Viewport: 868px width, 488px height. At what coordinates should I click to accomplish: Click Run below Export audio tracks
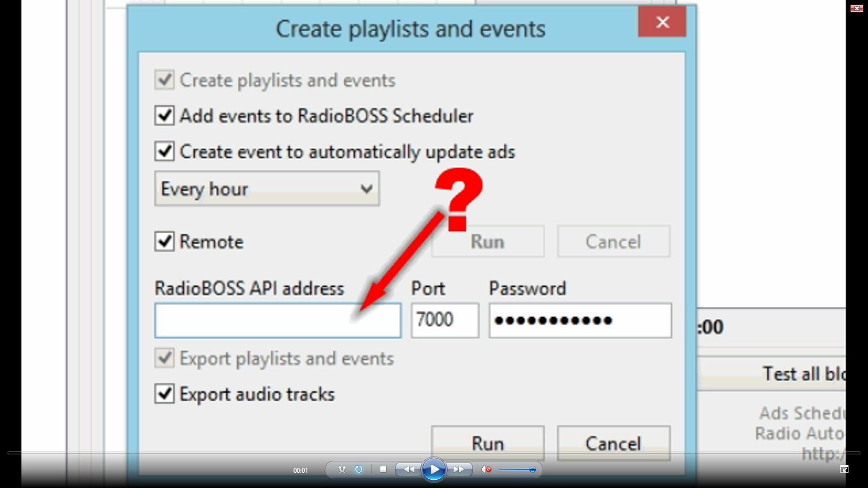point(488,444)
